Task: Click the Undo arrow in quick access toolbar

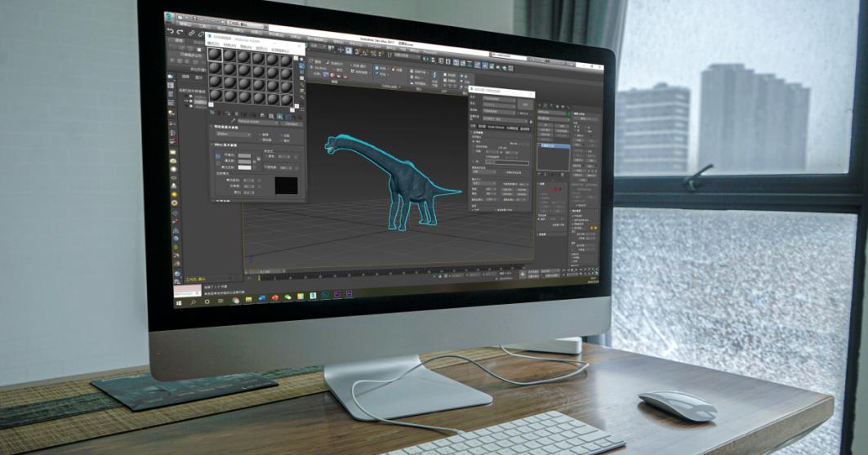Action: point(170,31)
